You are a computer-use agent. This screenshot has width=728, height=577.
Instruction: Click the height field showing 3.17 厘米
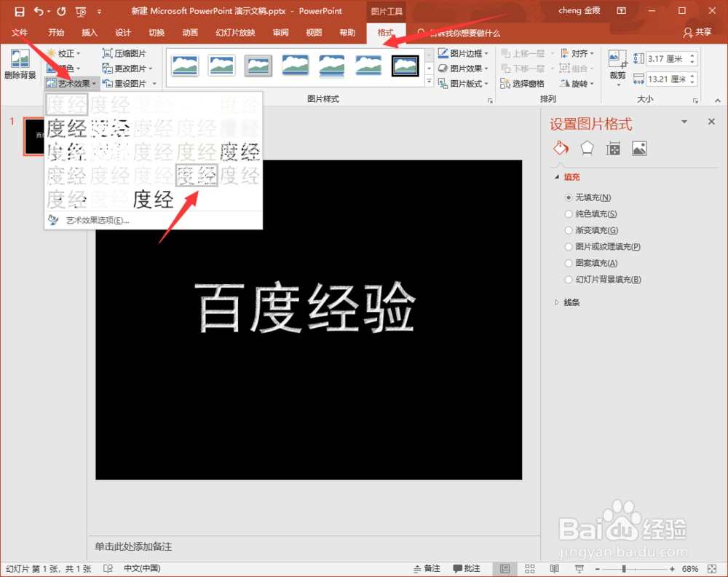click(668, 59)
